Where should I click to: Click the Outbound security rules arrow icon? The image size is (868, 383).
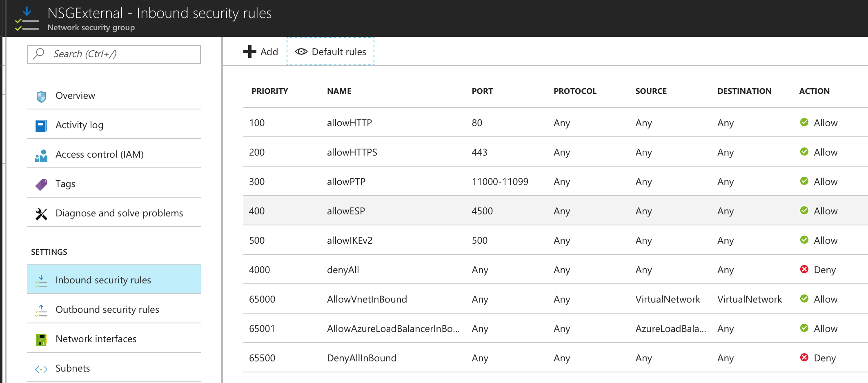point(41,310)
